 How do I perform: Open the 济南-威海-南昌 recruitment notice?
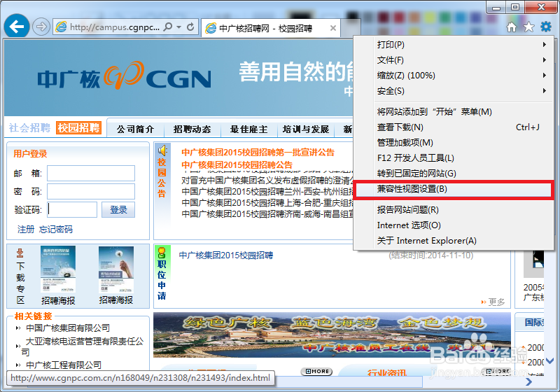pyautogui.click(x=267, y=214)
